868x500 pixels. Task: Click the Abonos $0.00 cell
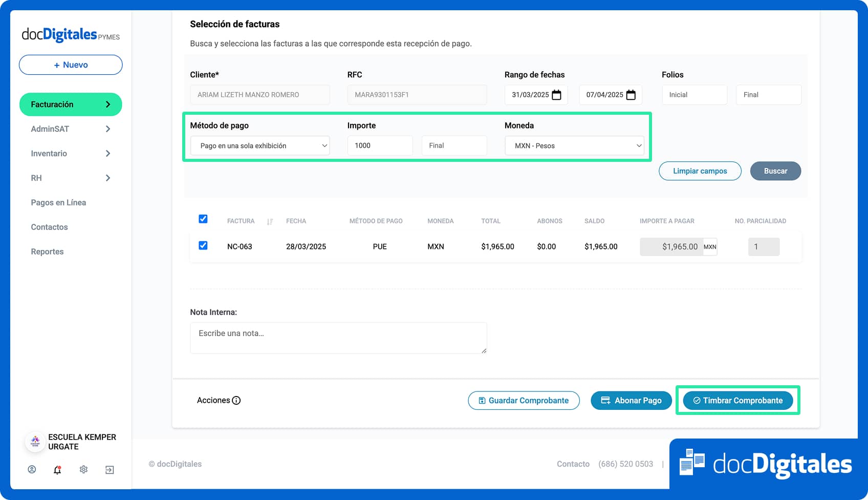point(547,246)
